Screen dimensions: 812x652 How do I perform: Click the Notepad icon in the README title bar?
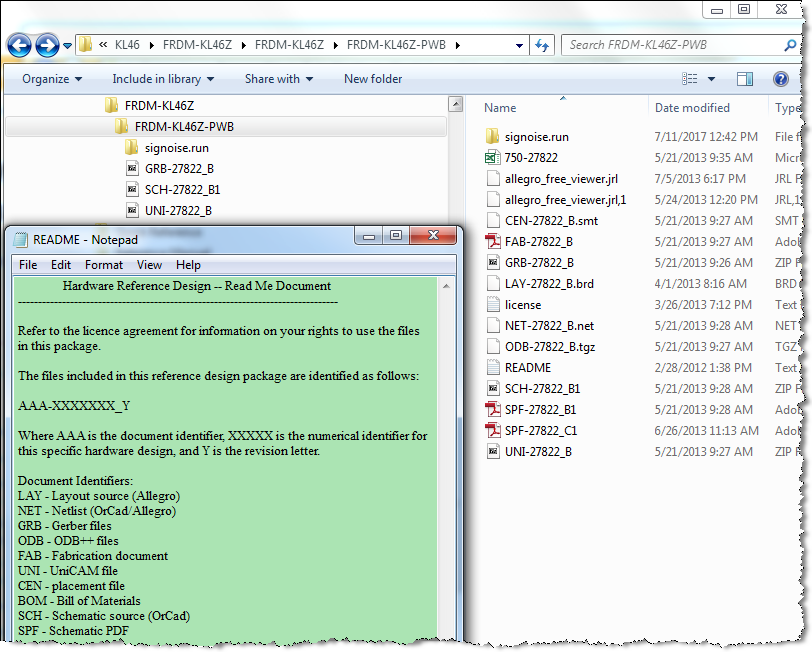point(21,239)
